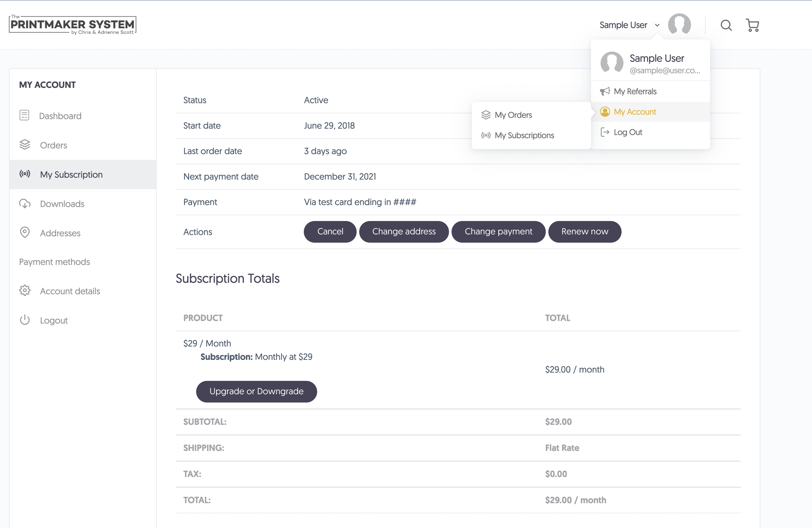
Task: Click the Orders layers icon in sidebar
Action: click(25, 145)
